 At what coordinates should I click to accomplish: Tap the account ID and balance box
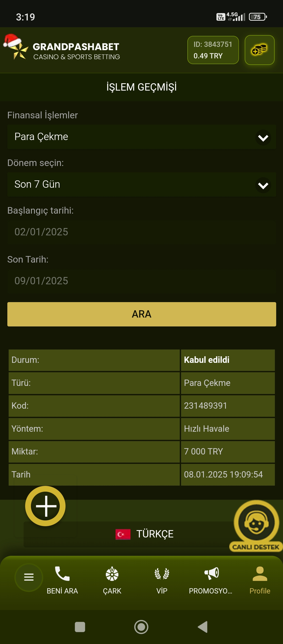tap(213, 50)
